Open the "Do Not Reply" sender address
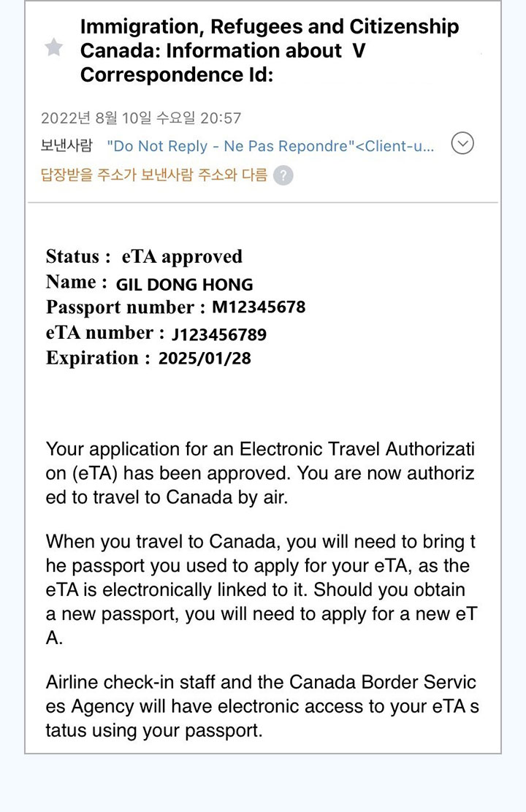 coord(270,146)
